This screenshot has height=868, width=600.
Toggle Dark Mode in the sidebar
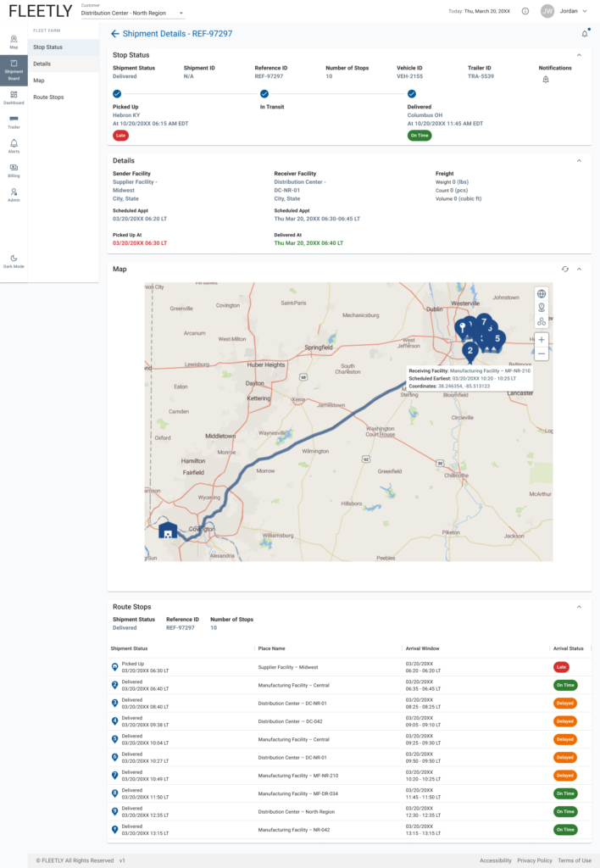14,261
